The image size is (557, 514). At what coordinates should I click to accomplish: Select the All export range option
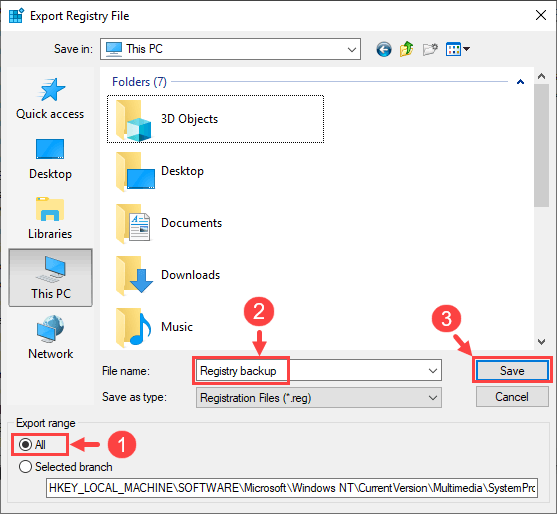tap(32, 444)
